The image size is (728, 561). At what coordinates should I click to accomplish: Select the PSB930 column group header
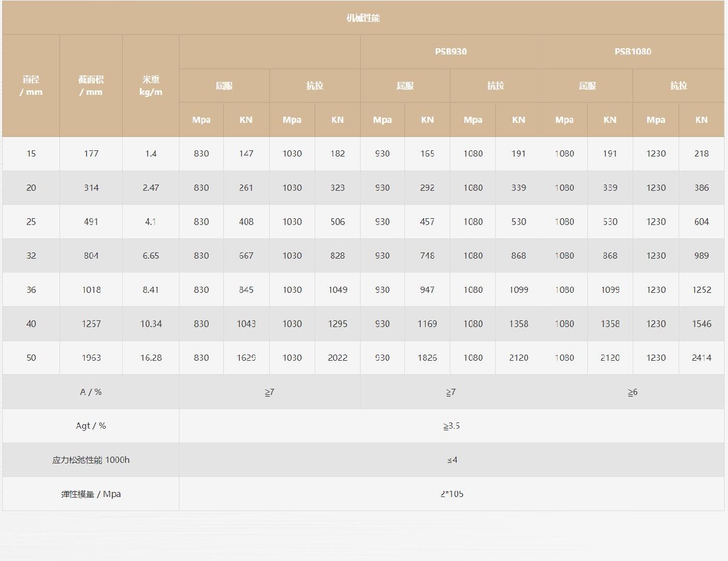(450, 52)
